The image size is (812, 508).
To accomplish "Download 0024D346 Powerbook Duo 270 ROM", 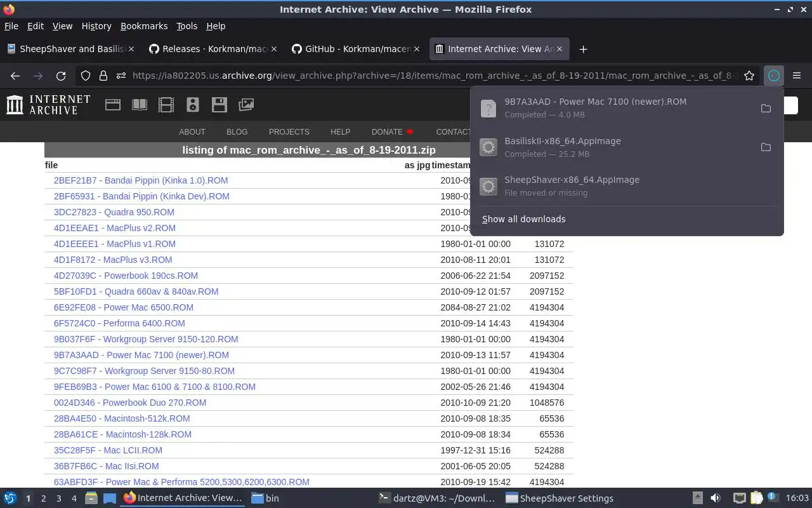I will click(130, 403).
